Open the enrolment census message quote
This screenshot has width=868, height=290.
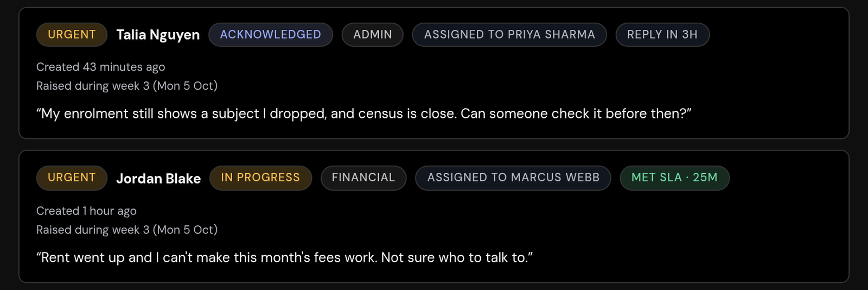click(x=364, y=114)
